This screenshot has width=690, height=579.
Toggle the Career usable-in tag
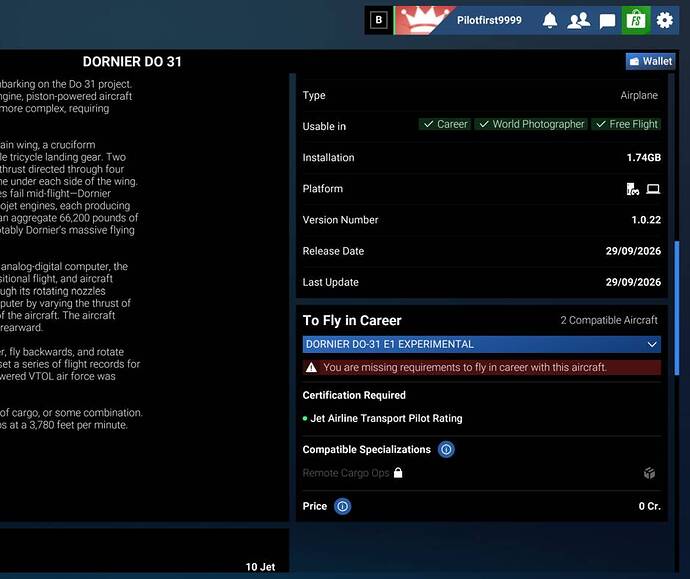tap(444, 124)
